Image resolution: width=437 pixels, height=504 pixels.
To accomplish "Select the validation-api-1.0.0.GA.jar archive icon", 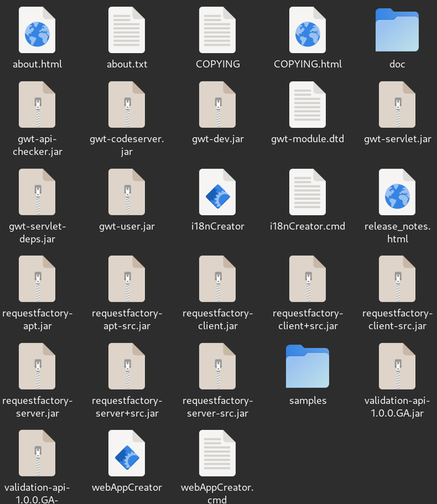I will [x=397, y=366].
